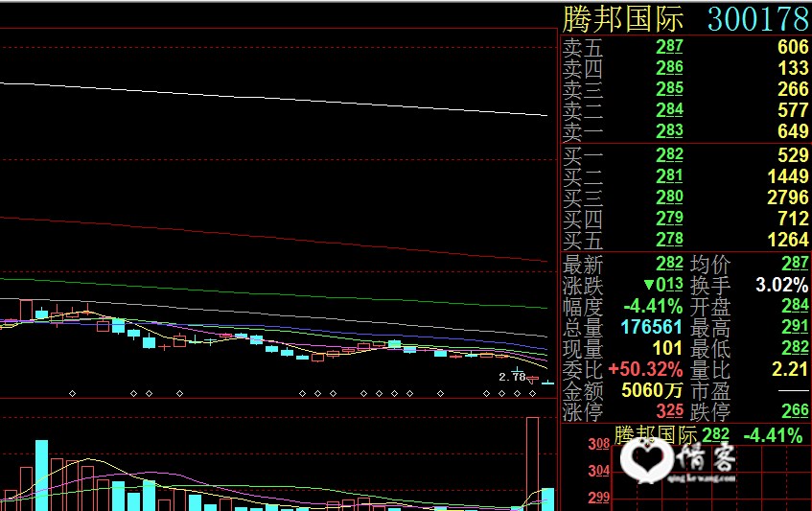
Task: Click the 买三 bid price 280
Action: [x=669, y=197]
